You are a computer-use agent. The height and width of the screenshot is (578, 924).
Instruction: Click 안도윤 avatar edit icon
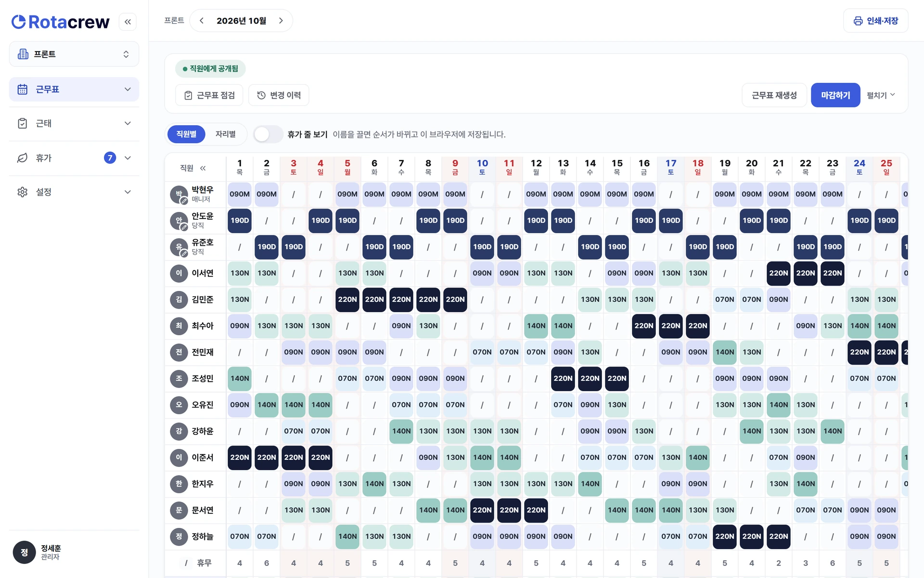(184, 227)
